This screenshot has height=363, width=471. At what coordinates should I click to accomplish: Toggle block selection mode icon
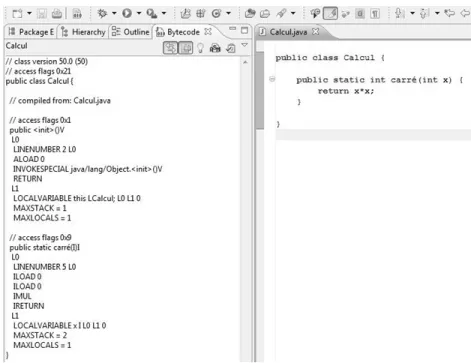(x=360, y=14)
